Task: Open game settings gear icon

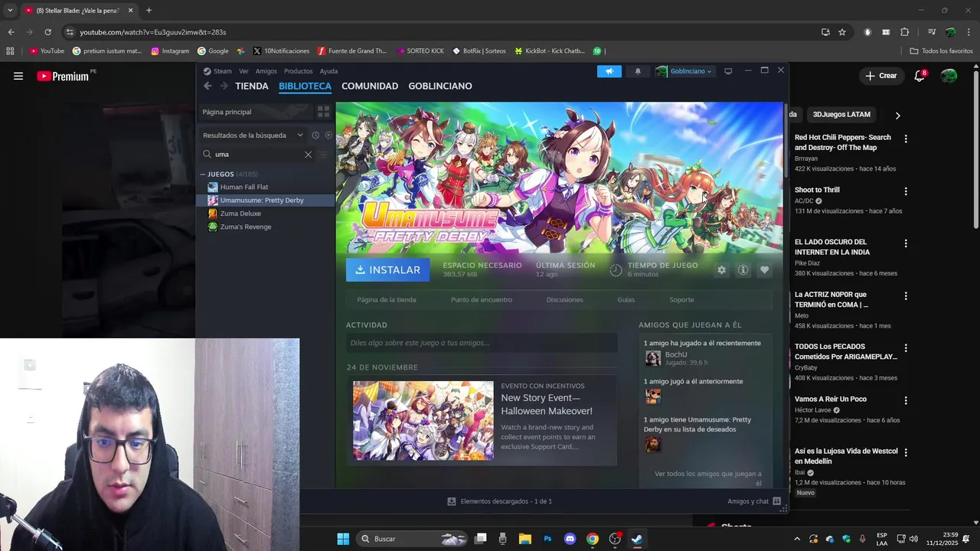Action: click(721, 270)
